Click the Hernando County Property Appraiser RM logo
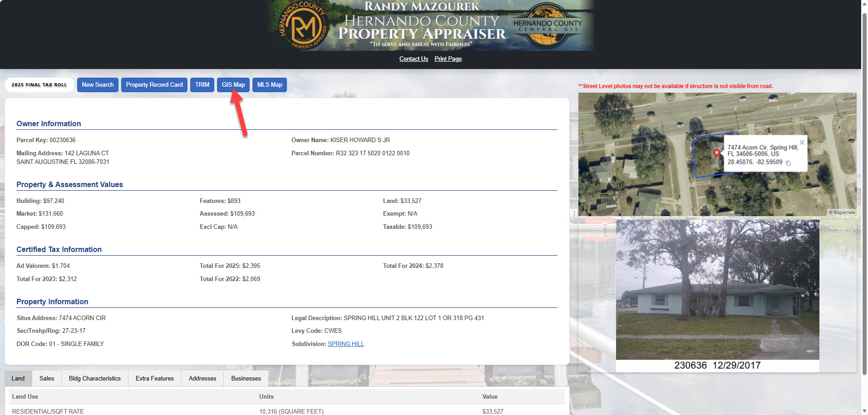868x415 pixels. pos(303,25)
